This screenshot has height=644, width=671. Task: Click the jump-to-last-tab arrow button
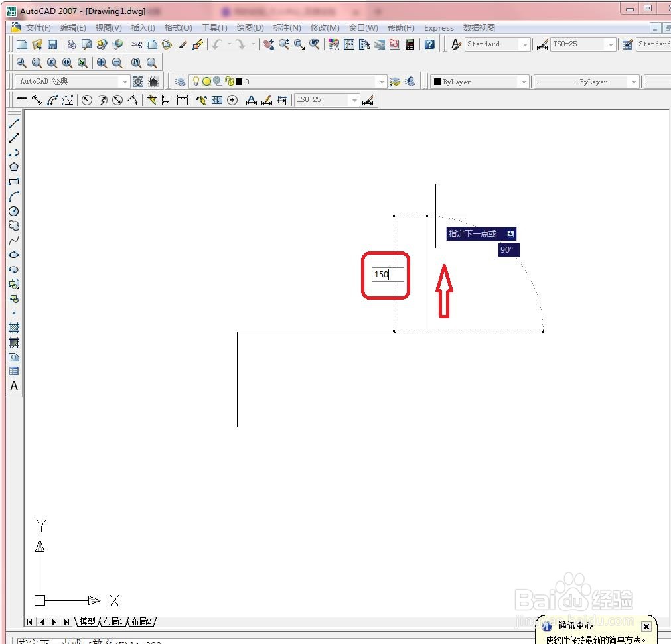(x=66, y=621)
